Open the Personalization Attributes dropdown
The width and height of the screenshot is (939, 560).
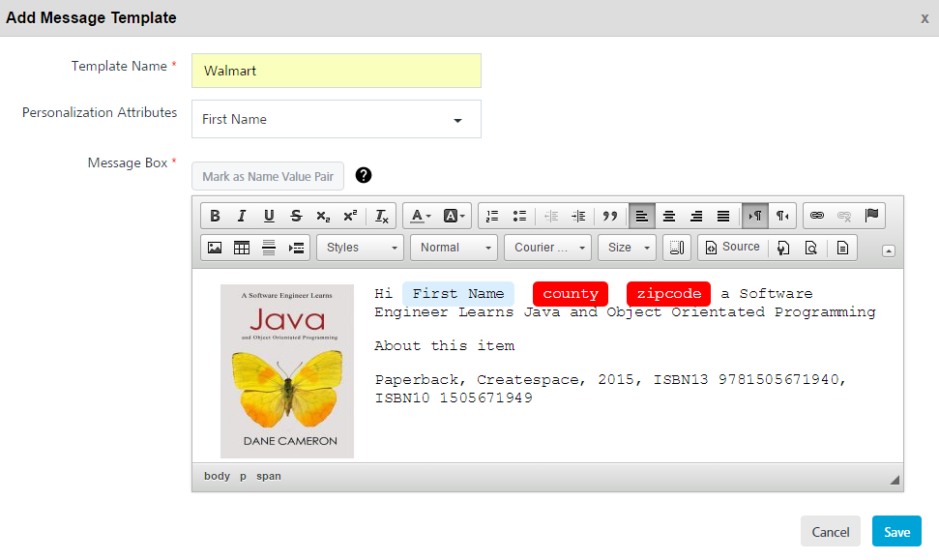click(x=456, y=119)
